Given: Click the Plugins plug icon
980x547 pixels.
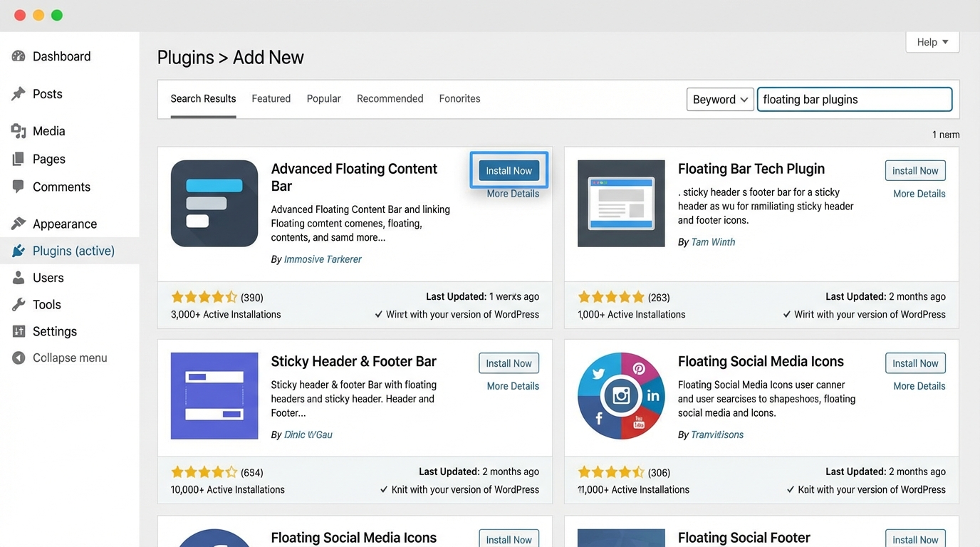Looking at the screenshot, I should tap(17, 251).
